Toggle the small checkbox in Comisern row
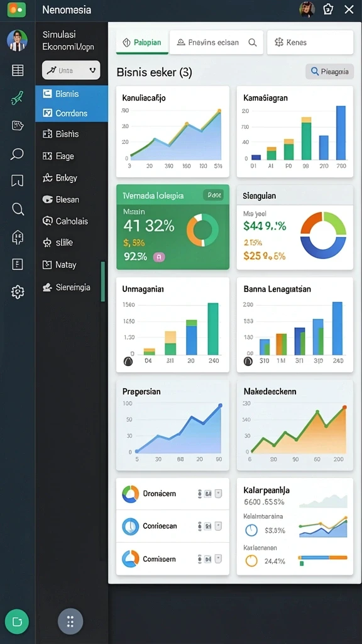This screenshot has height=644, width=362. click(218, 558)
